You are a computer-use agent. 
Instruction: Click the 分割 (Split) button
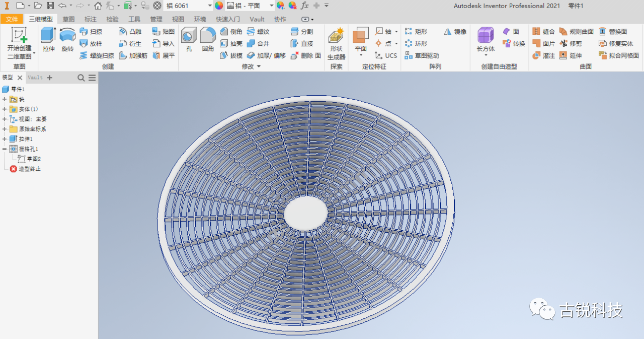[302, 31]
